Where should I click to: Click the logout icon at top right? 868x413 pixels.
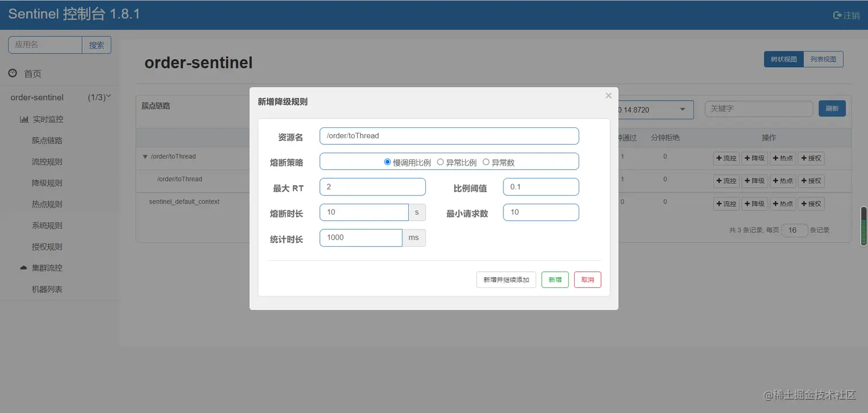838,15
